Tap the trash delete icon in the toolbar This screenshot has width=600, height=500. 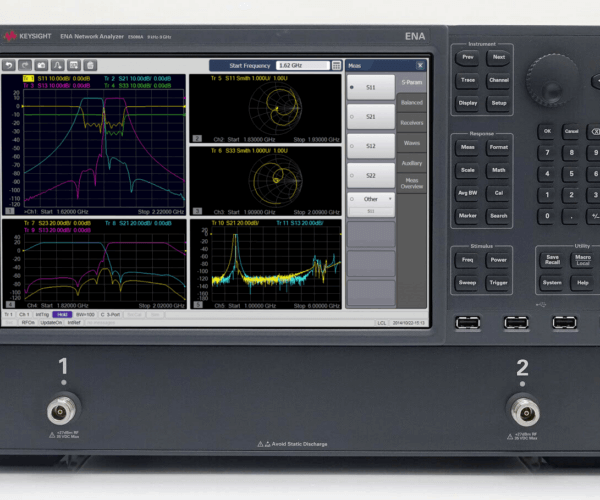click(x=90, y=65)
